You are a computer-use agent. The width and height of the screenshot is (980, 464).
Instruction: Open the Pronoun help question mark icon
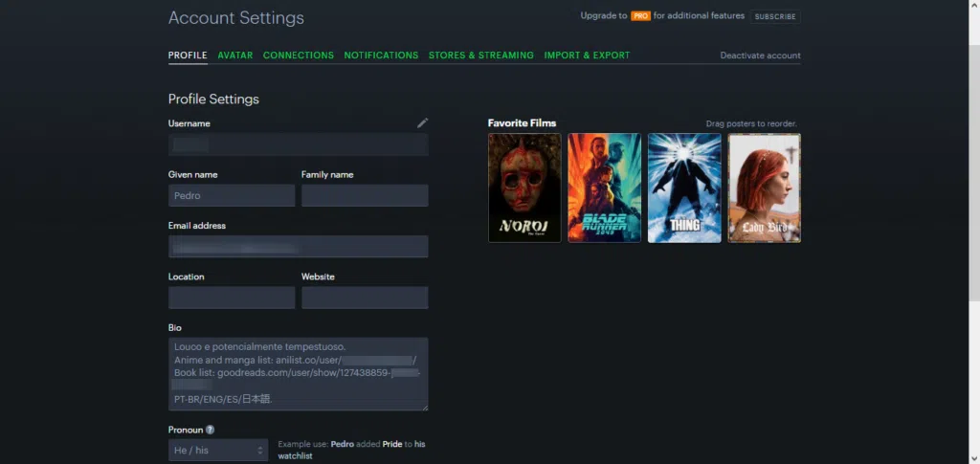pos(211,430)
